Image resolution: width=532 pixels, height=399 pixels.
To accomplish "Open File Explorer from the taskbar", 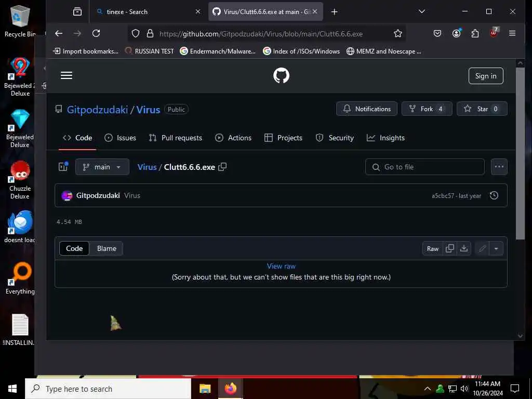I will coord(205,388).
